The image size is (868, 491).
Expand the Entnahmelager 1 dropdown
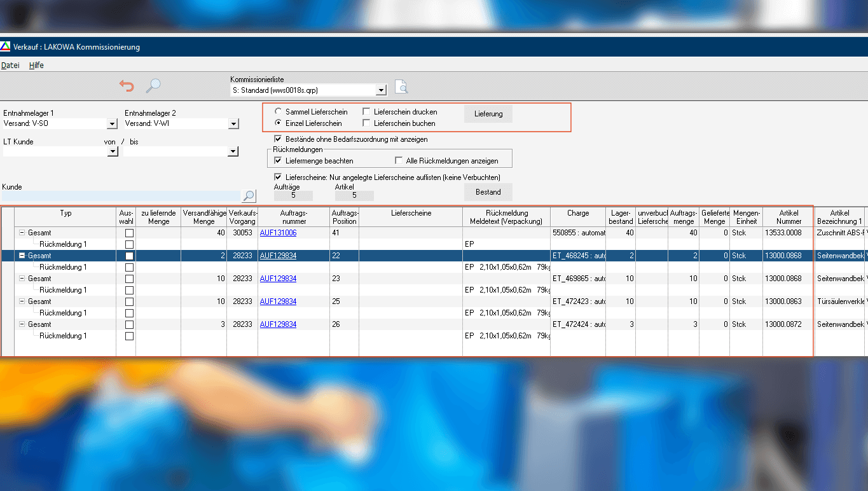pos(113,123)
